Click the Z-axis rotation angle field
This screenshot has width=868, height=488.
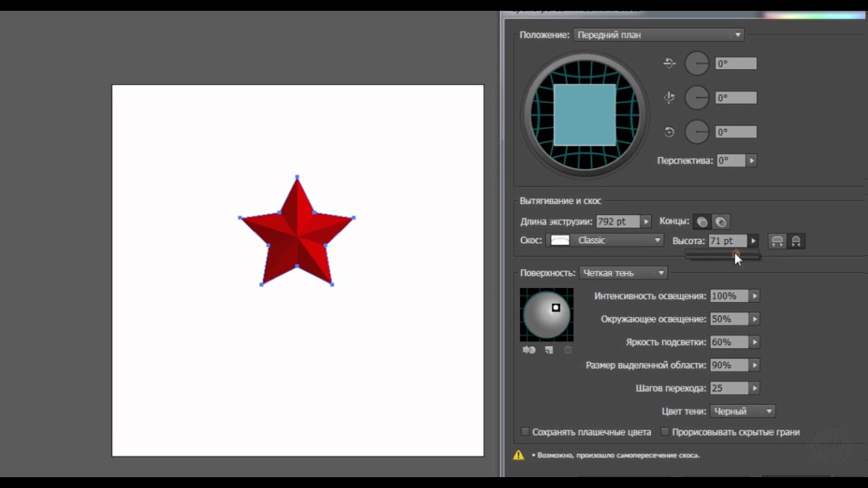click(x=736, y=132)
